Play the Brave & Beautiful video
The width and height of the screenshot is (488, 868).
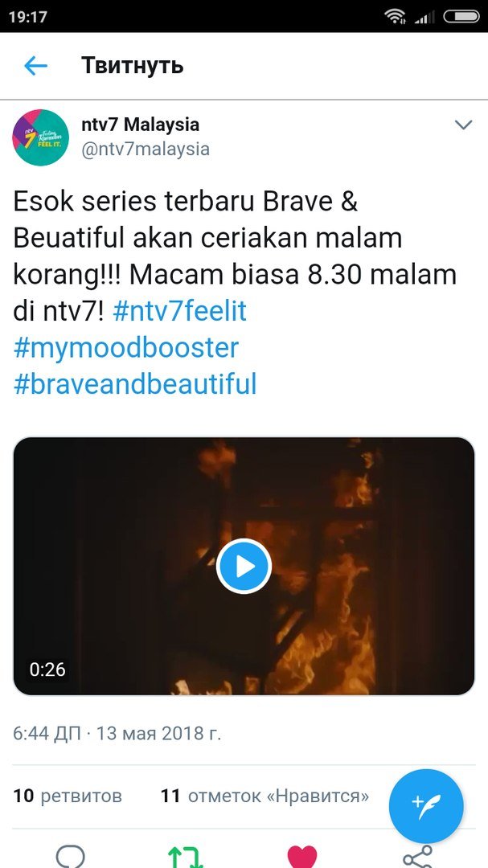point(244,566)
